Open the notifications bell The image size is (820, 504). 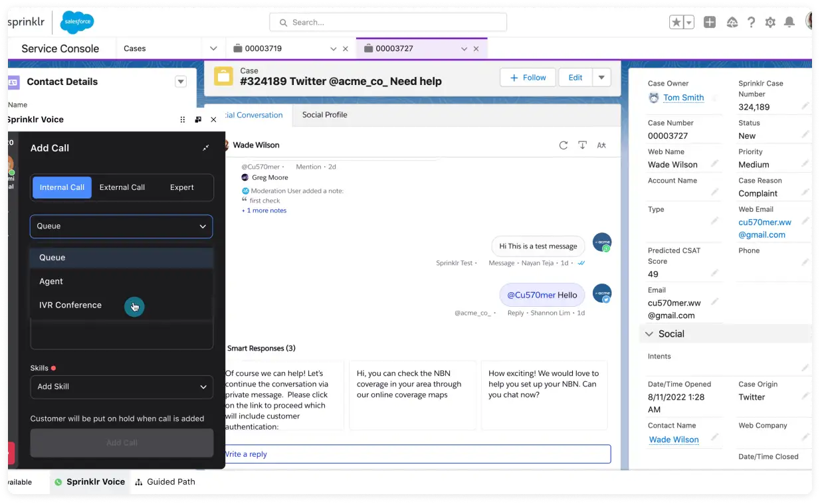click(789, 22)
